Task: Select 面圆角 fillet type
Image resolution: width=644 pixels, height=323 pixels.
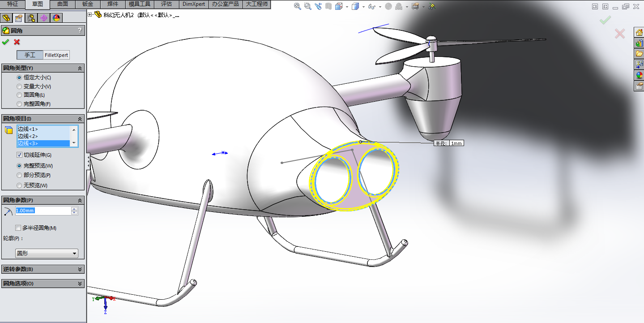Action: pyautogui.click(x=19, y=95)
